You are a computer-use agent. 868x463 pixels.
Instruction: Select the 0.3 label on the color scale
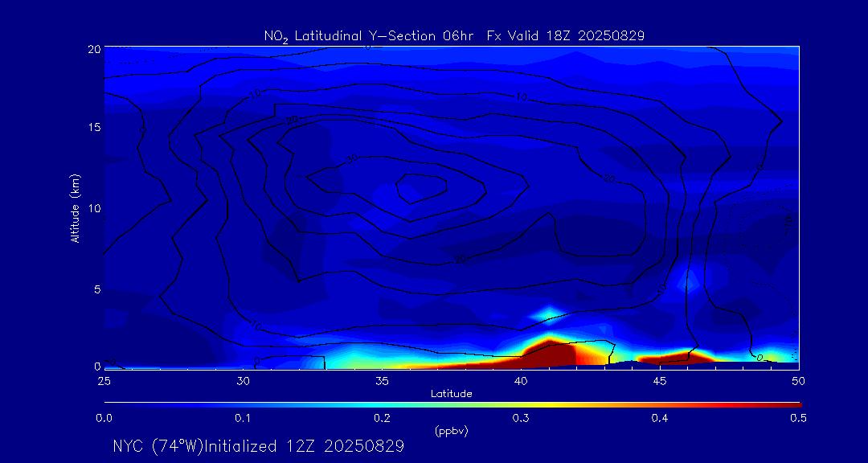pos(521,418)
